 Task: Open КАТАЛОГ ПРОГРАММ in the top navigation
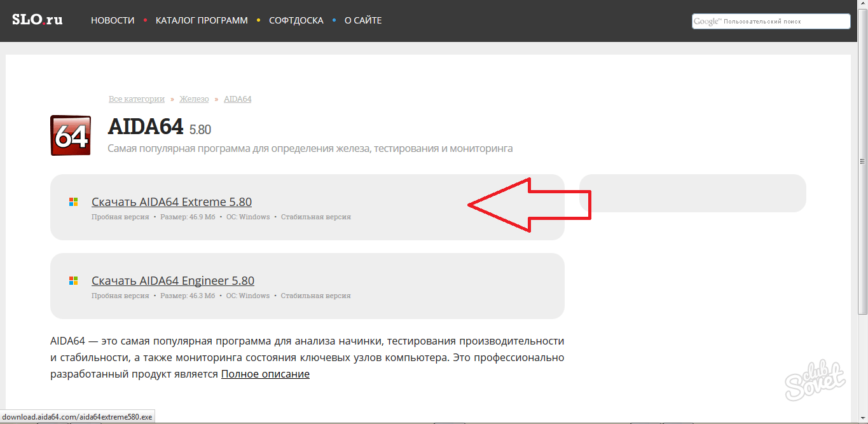(x=202, y=20)
